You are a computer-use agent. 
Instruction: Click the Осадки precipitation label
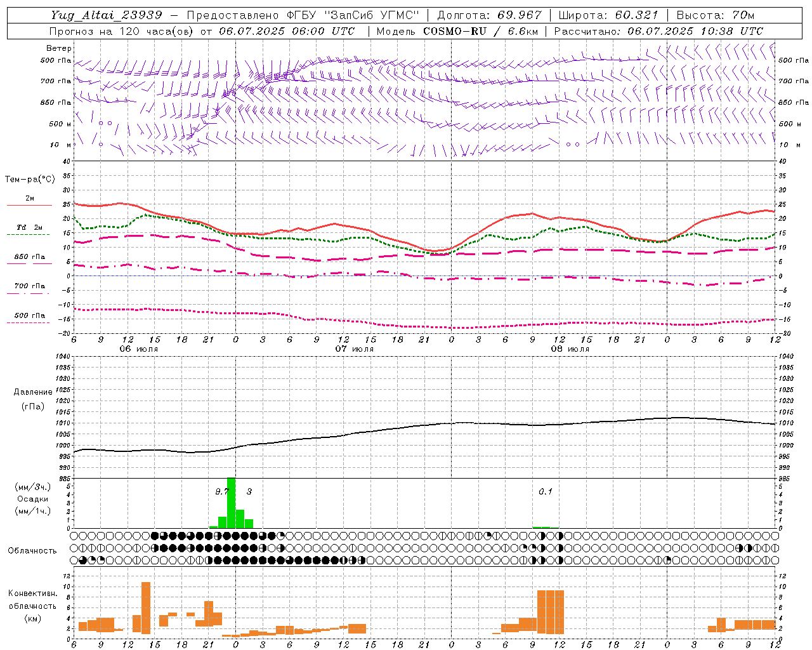(x=32, y=499)
